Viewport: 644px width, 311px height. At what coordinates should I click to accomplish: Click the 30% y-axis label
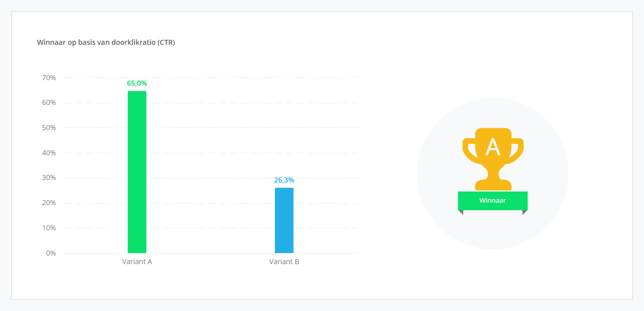point(49,178)
